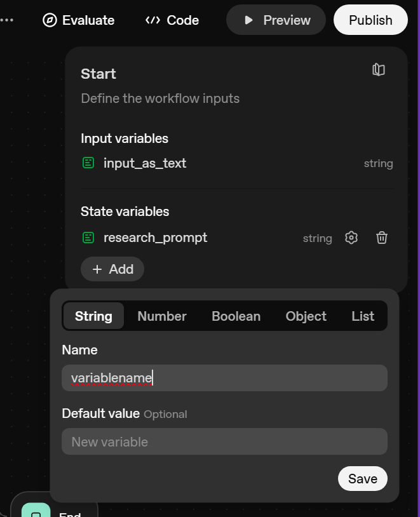Select the input_as_text input variable
Image resolution: width=420 pixels, height=517 pixels.
click(144, 163)
